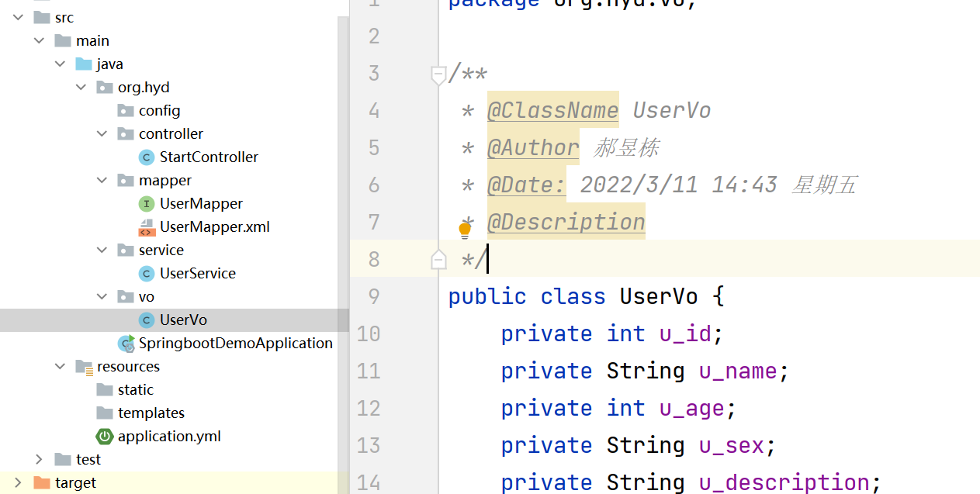This screenshot has height=494, width=980.
Task: Click the u_sex field name
Action: (x=731, y=445)
